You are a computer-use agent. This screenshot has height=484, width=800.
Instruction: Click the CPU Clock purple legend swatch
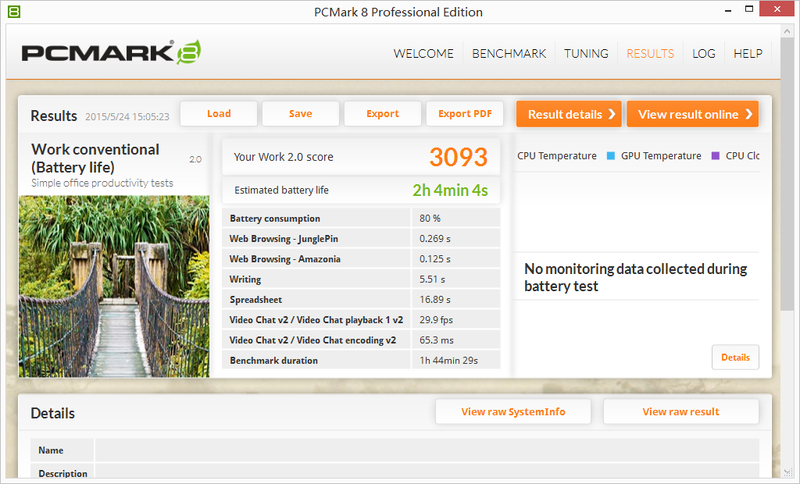tap(715, 156)
